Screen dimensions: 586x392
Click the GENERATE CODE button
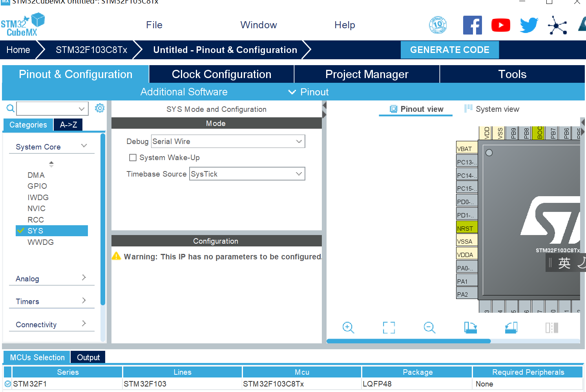tap(450, 50)
